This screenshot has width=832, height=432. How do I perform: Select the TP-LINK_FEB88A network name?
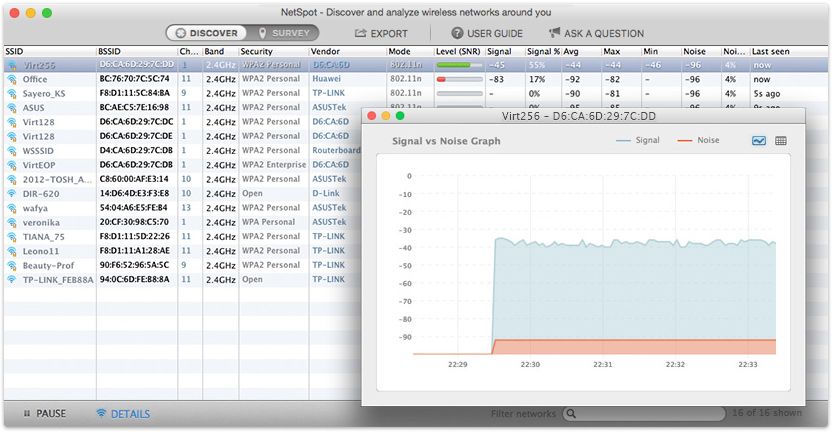click(x=58, y=280)
